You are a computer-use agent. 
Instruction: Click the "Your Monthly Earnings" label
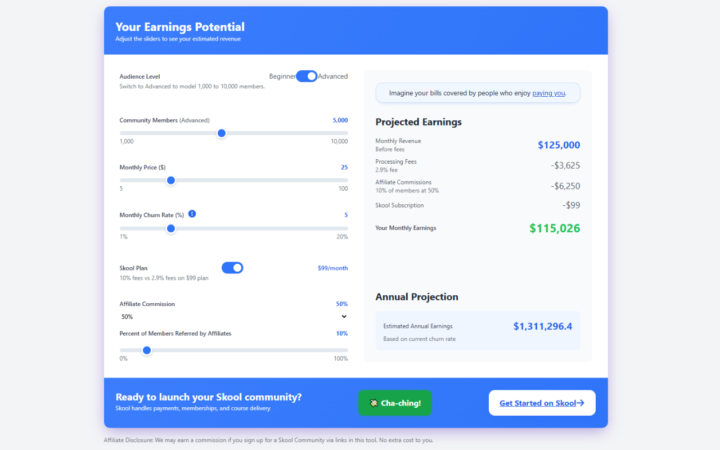[x=405, y=228]
